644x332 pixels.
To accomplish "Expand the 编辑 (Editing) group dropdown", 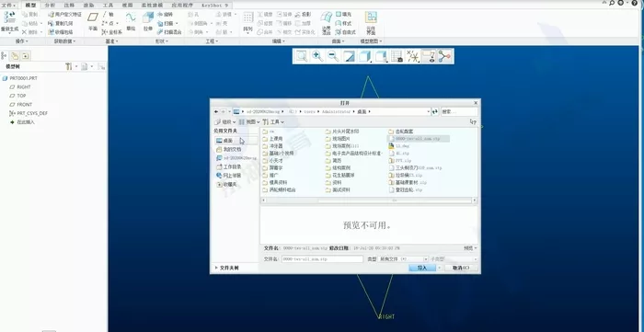I will (279, 41).
